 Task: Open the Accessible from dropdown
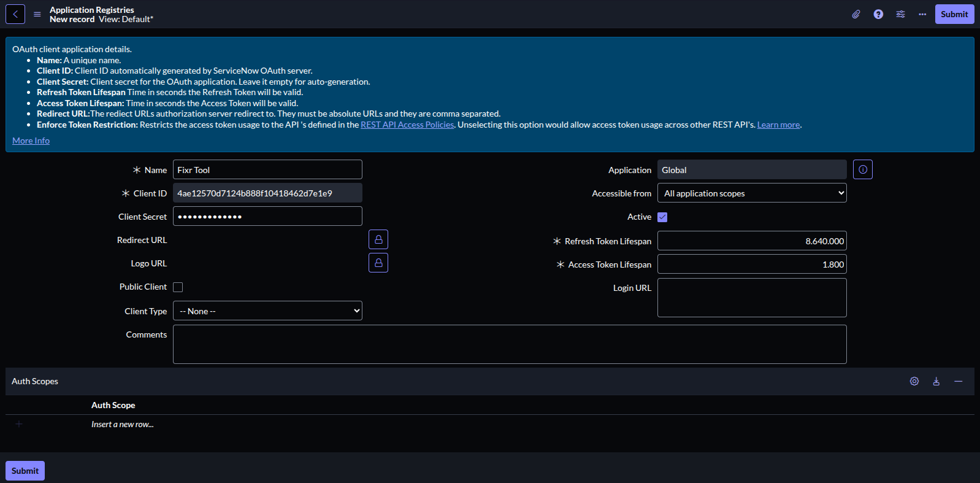pos(752,193)
